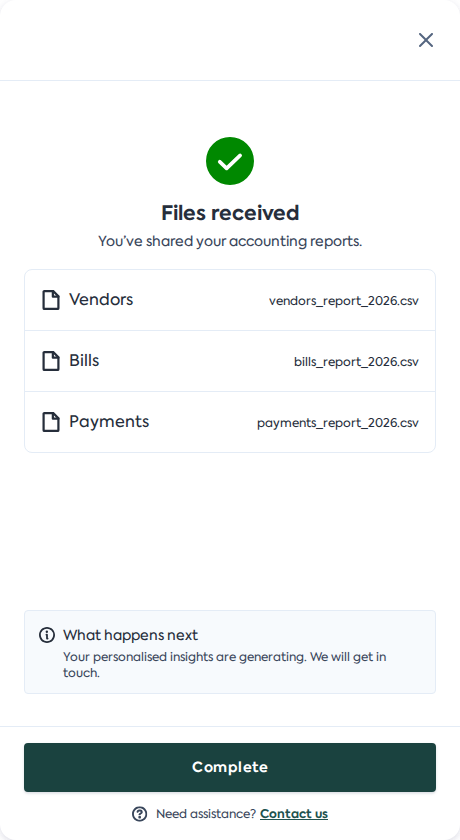Viewport: 460px width, 840px height.
Task: Click the 'You've shared your accounting reports' text
Action: (230, 242)
